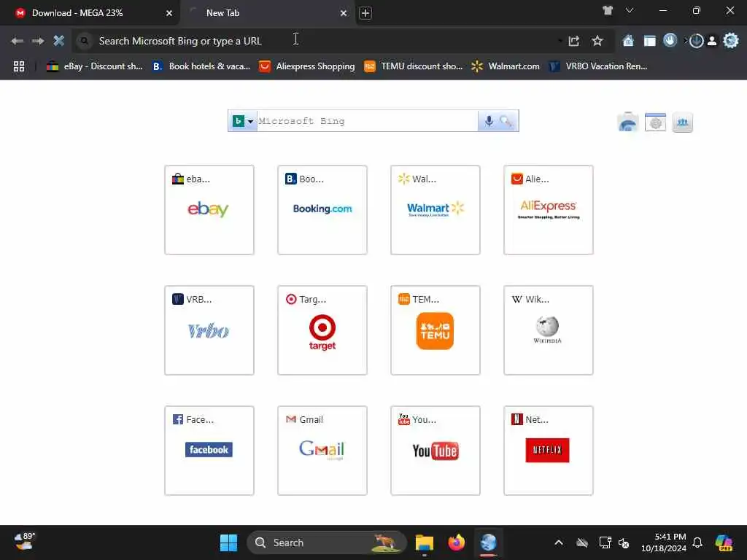Viewport: 747px width, 560px height.
Task: Open the address bar dropdown arrow
Action: coord(560,41)
